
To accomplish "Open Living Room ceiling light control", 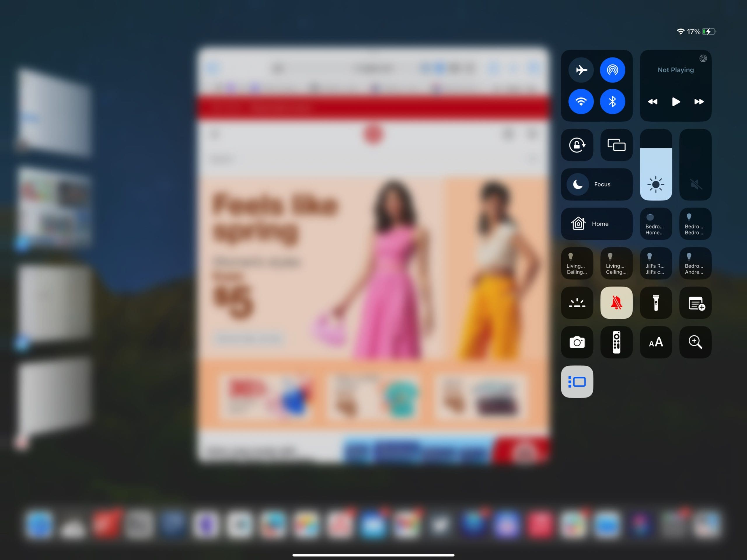I will pos(576,264).
